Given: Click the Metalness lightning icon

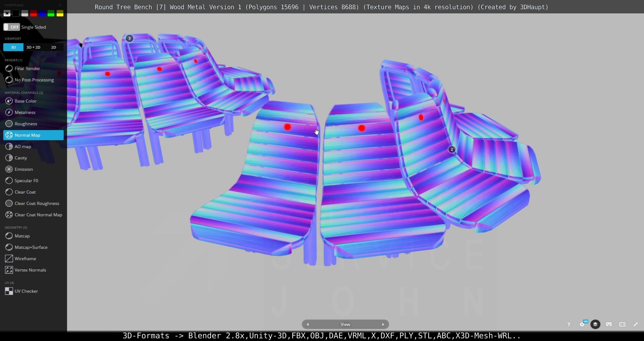Looking at the screenshot, I should (x=9, y=112).
